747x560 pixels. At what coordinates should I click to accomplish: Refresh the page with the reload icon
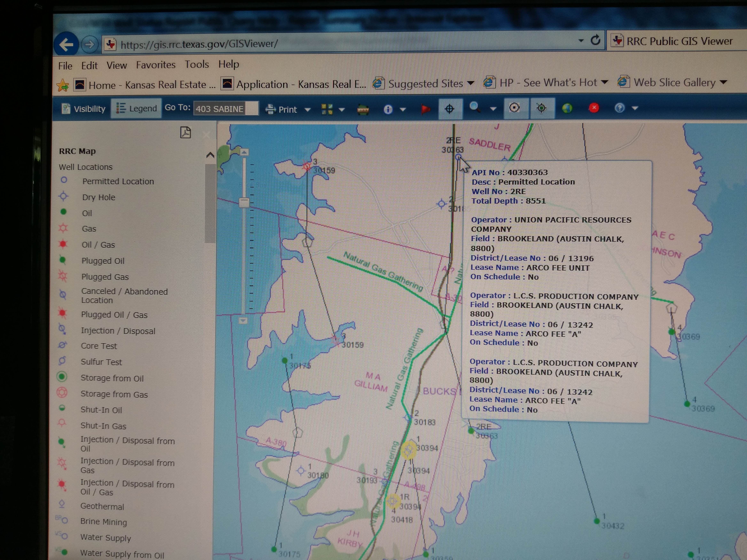pos(595,40)
